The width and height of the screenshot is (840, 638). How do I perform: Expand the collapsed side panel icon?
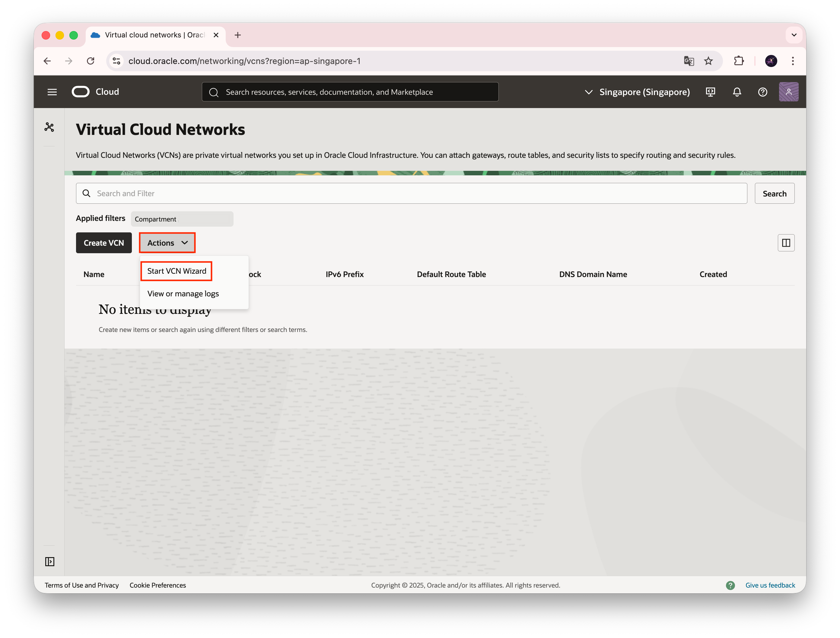(x=50, y=561)
